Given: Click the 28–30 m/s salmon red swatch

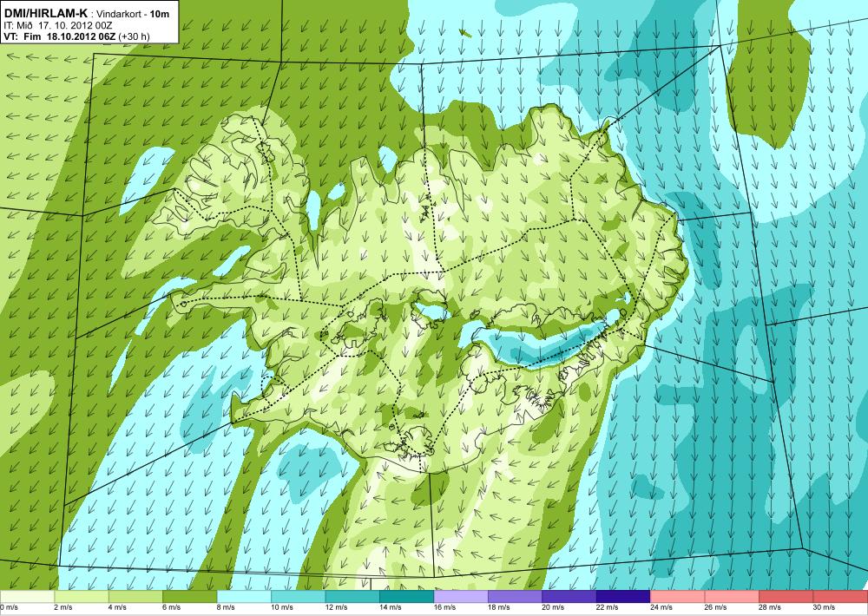Looking at the screenshot, I should (786, 597).
